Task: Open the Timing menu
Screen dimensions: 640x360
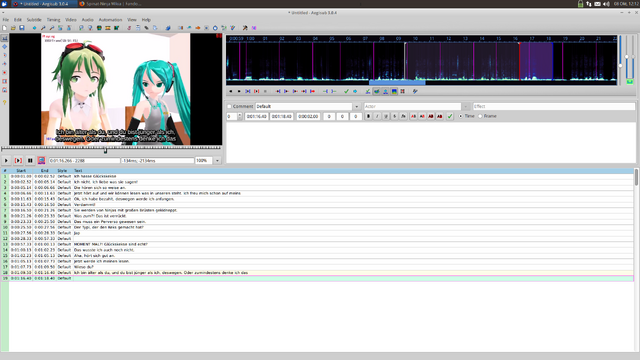Action: click(53, 20)
